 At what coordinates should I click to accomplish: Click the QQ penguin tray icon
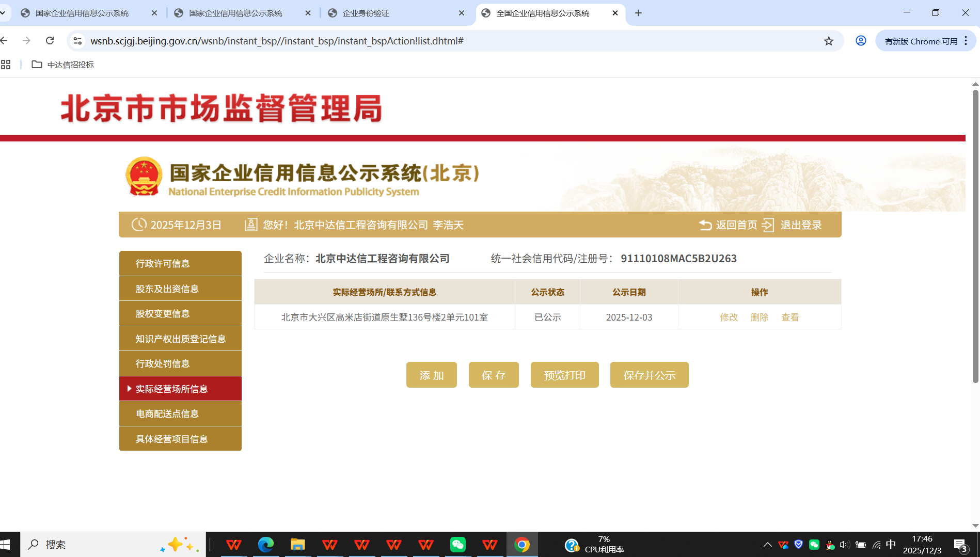tap(830, 545)
